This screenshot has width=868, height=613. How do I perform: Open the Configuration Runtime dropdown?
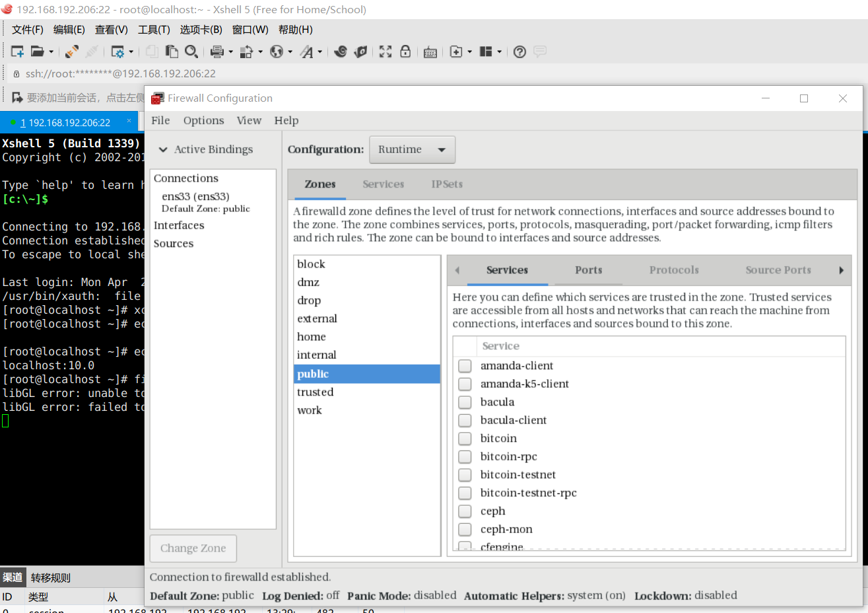413,150
